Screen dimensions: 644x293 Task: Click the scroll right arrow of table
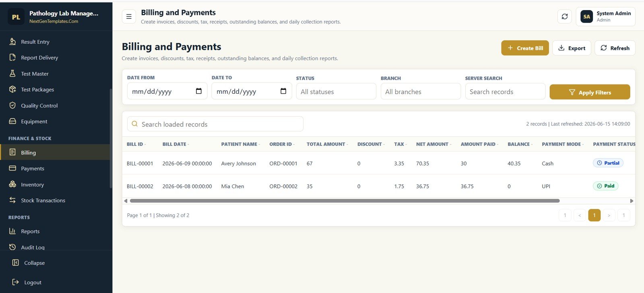pyautogui.click(x=632, y=200)
